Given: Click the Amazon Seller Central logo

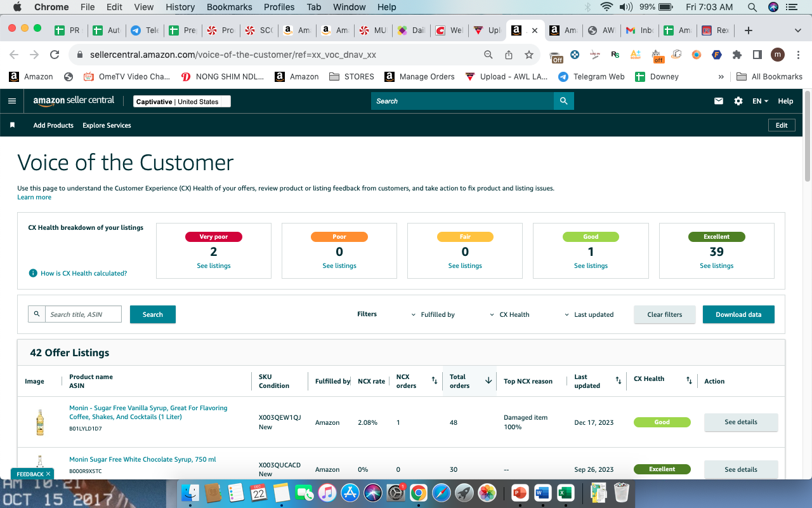Looking at the screenshot, I should [74, 101].
